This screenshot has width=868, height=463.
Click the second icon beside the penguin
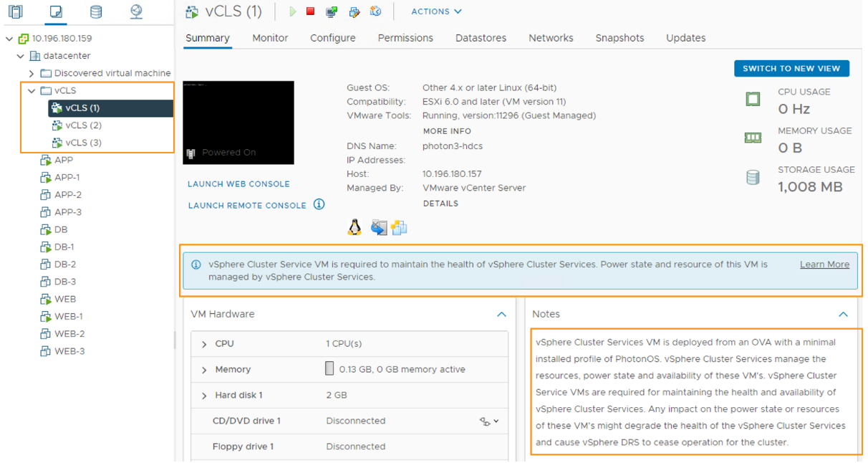[x=379, y=228]
